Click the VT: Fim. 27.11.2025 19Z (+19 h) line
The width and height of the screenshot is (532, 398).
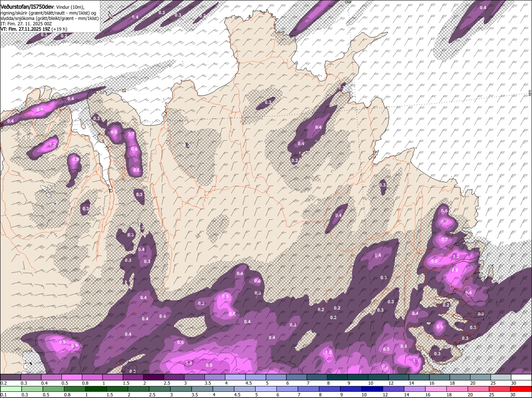(34, 29)
